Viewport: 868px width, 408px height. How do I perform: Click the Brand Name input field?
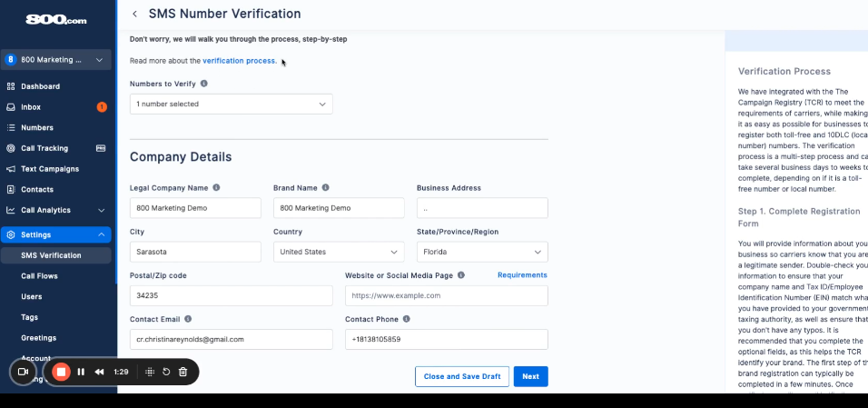tap(339, 208)
